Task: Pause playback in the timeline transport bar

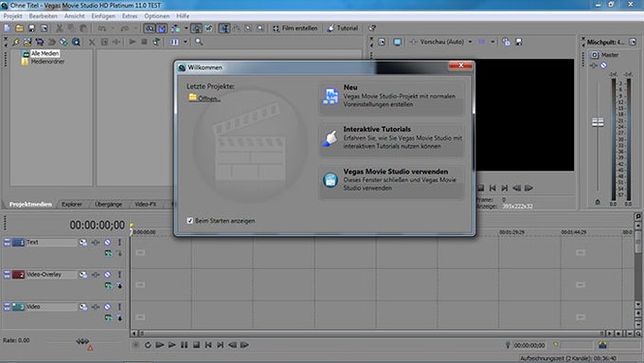Action: (184, 345)
